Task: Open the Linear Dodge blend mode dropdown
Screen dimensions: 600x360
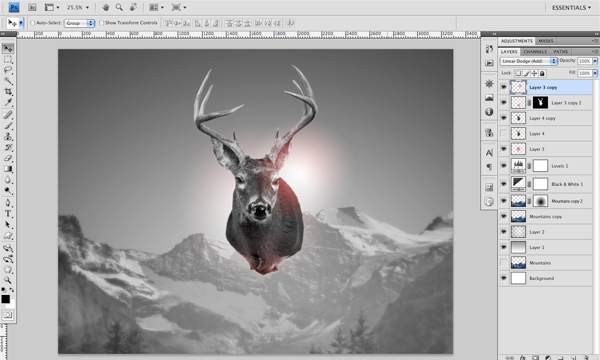Action: [x=528, y=61]
